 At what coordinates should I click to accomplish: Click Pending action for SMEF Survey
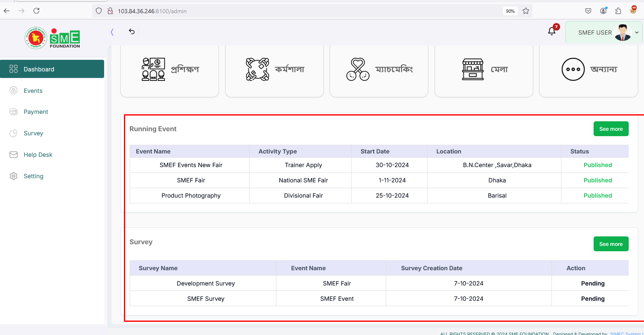coord(593,299)
